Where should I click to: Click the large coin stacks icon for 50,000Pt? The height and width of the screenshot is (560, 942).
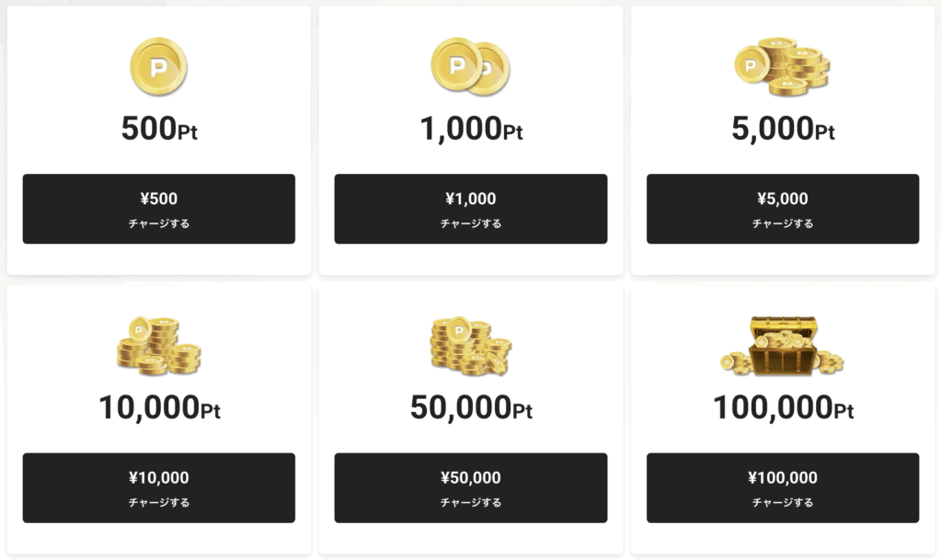(x=470, y=346)
